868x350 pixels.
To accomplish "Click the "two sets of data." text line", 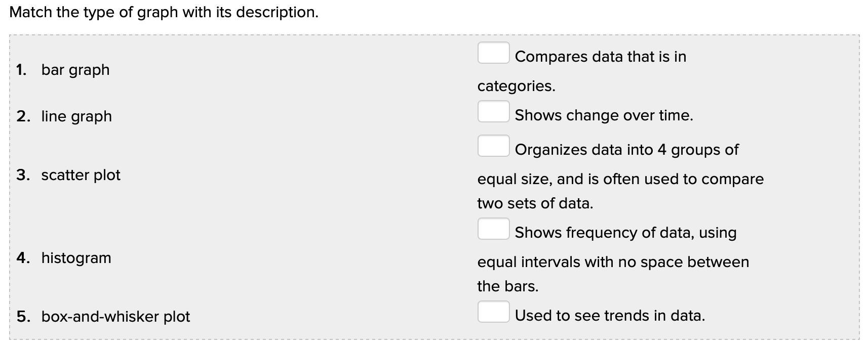I will (535, 203).
